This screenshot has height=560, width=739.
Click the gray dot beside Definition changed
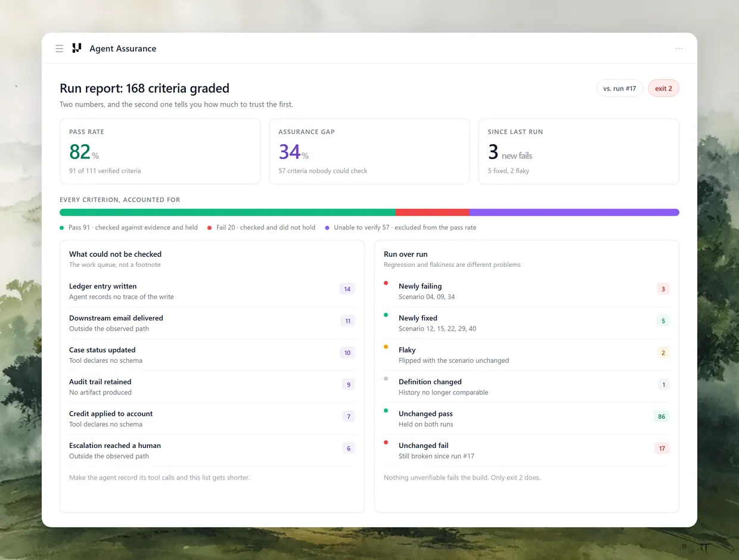click(386, 379)
